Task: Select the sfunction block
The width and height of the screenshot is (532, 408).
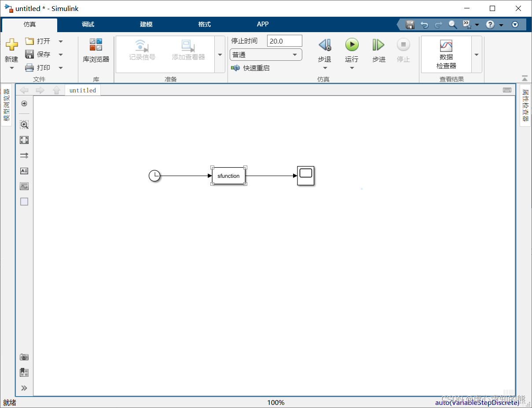Action: coord(229,176)
